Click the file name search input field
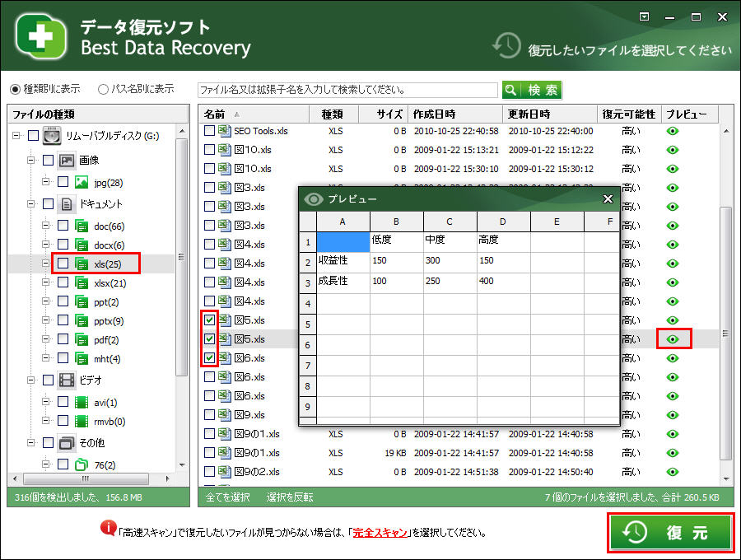 347,89
